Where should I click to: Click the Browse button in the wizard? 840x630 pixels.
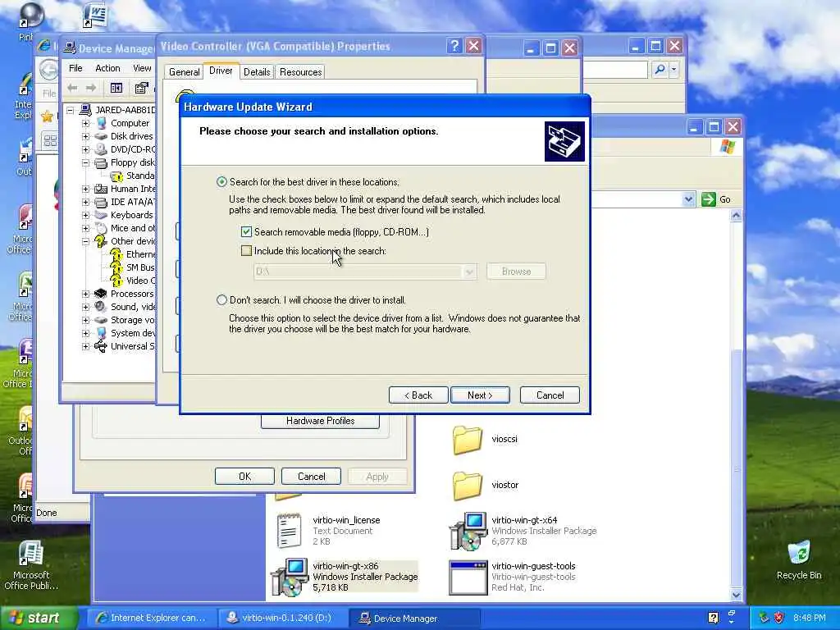click(x=517, y=272)
